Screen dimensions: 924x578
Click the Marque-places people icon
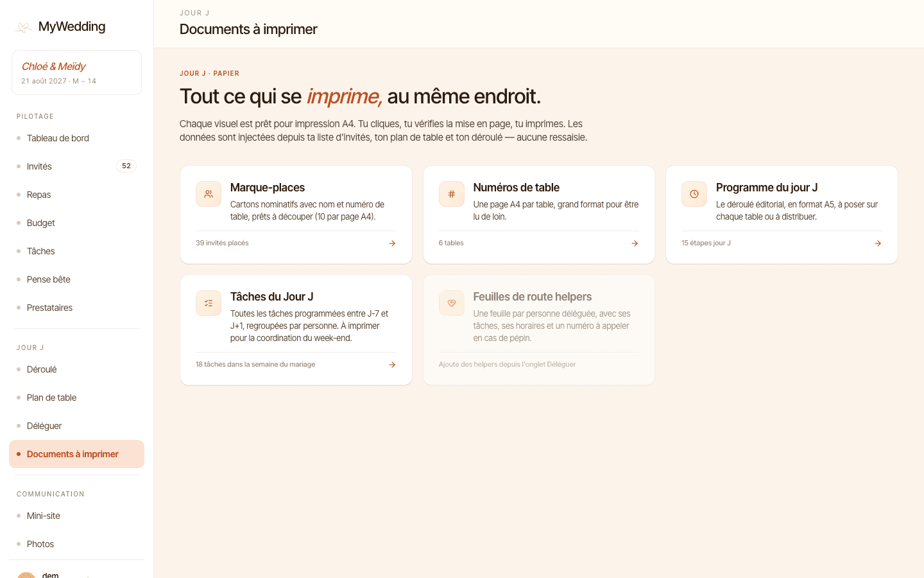pyautogui.click(x=209, y=194)
